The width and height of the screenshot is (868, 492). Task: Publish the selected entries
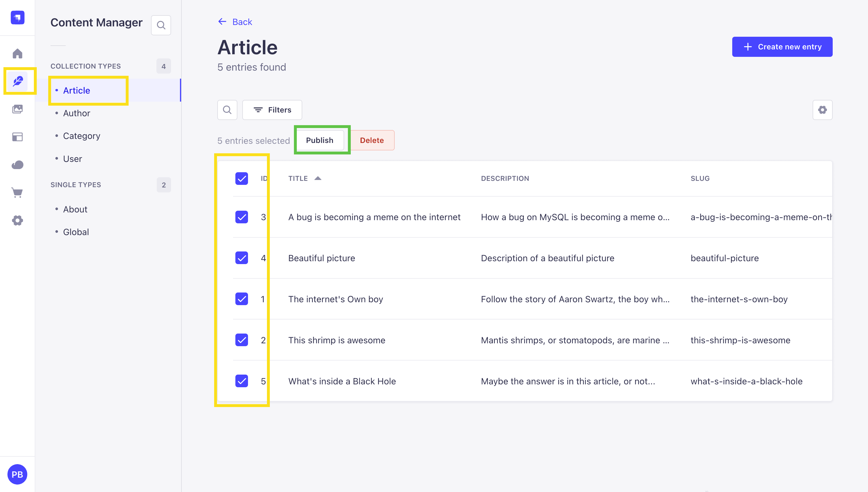click(x=320, y=140)
